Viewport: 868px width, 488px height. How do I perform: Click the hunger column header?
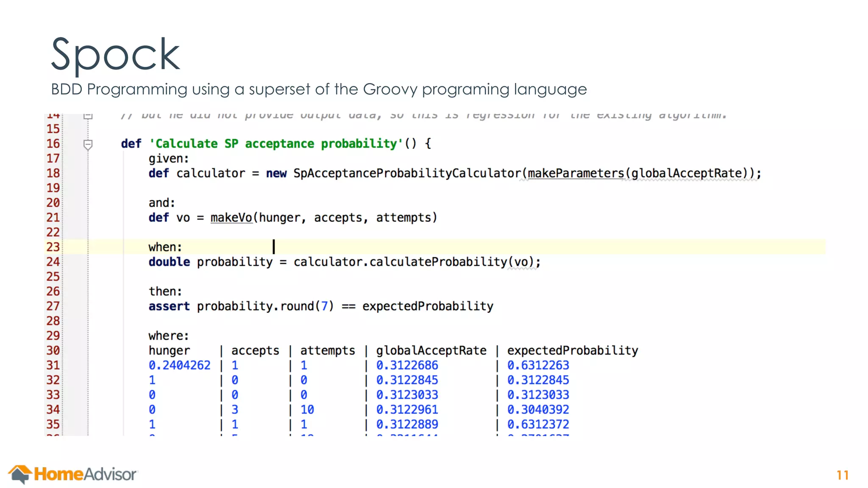169,351
